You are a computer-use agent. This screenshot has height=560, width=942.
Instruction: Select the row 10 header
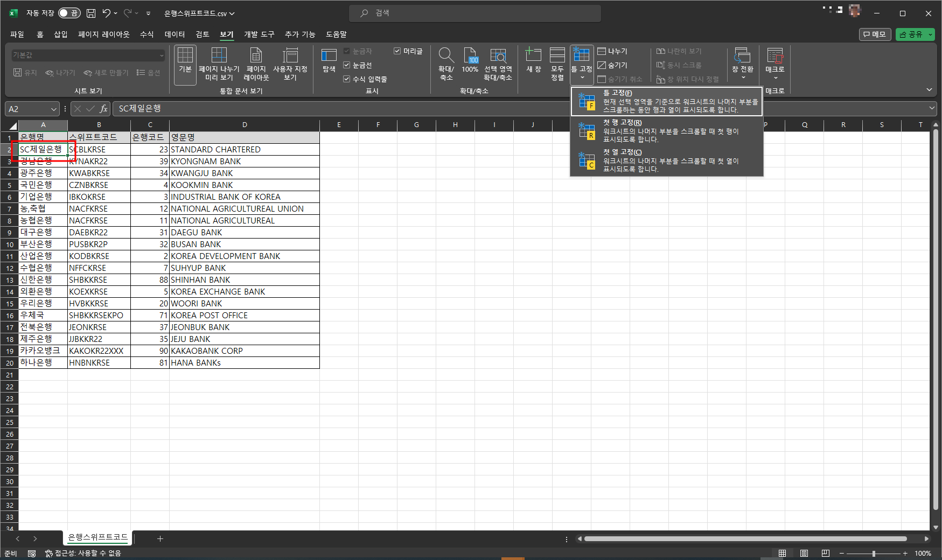[9, 244]
